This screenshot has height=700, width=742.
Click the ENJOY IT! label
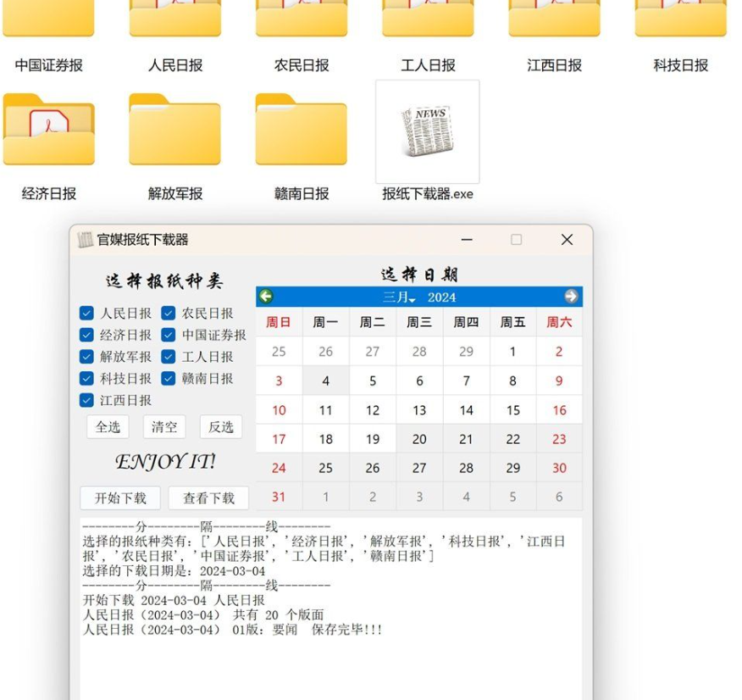coord(165,462)
